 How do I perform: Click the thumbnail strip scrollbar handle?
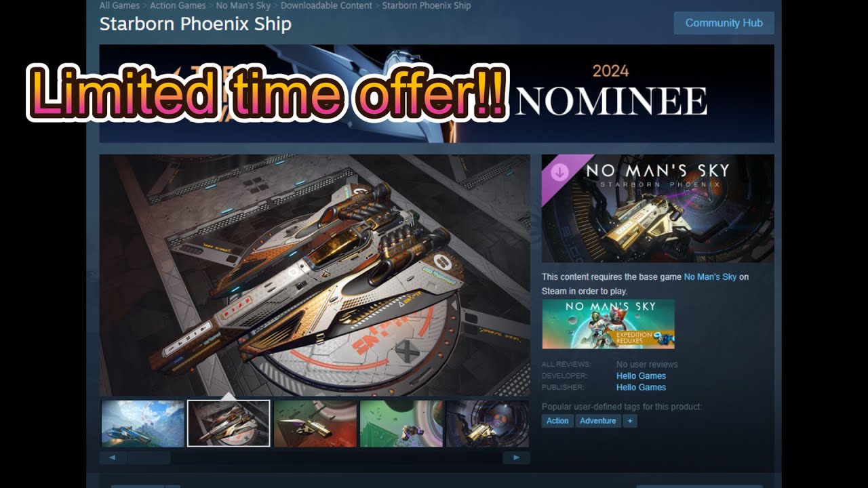click(x=149, y=457)
